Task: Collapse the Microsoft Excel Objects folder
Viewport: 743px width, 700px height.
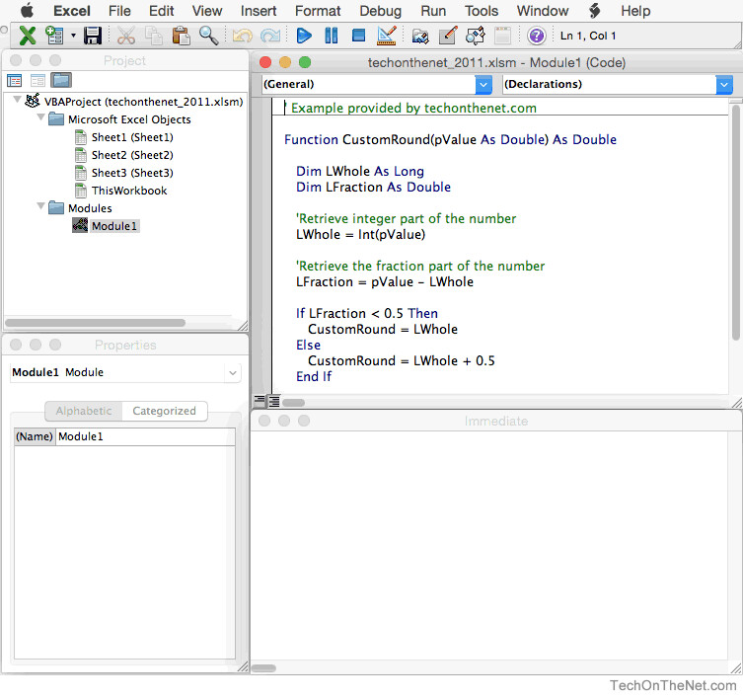Action: [x=40, y=119]
